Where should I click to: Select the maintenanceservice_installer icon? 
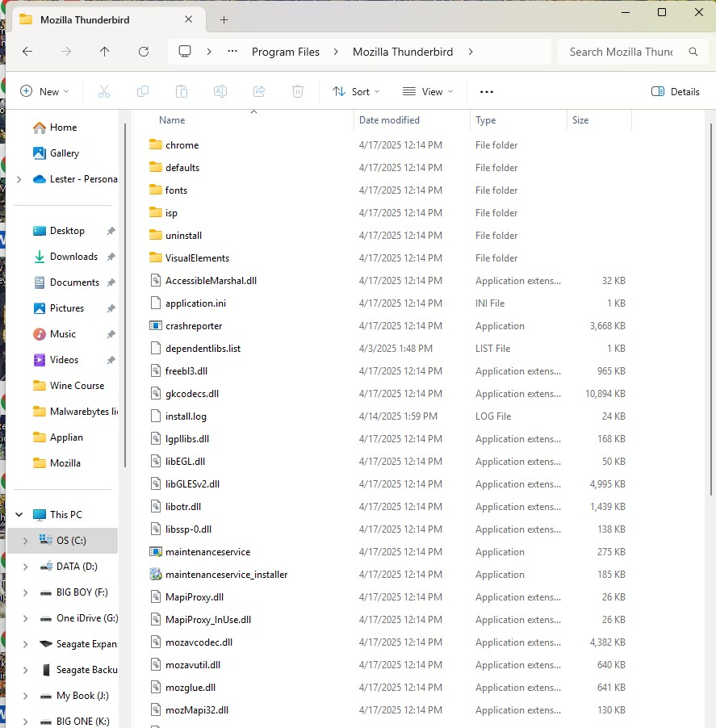(x=156, y=575)
